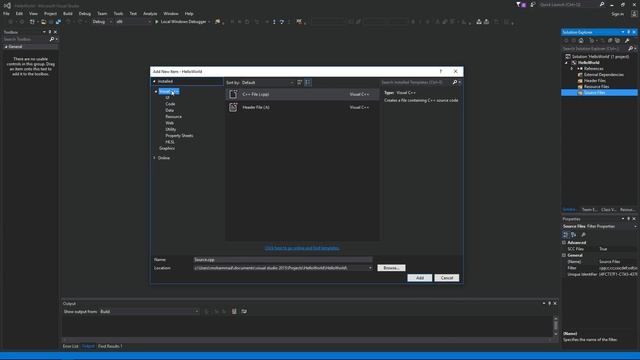Click the Clear All icon in the Output panel
The width and height of the screenshot is (640, 360).
[234, 311]
